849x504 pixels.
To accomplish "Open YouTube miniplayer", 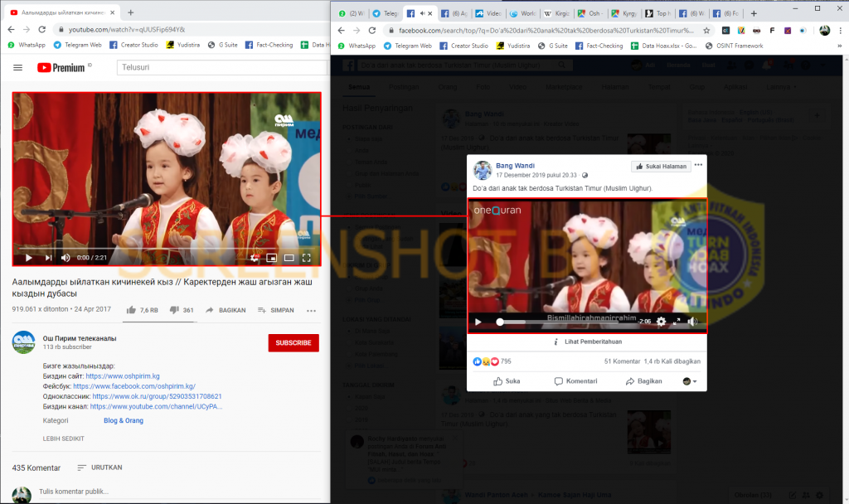I will coord(272,258).
